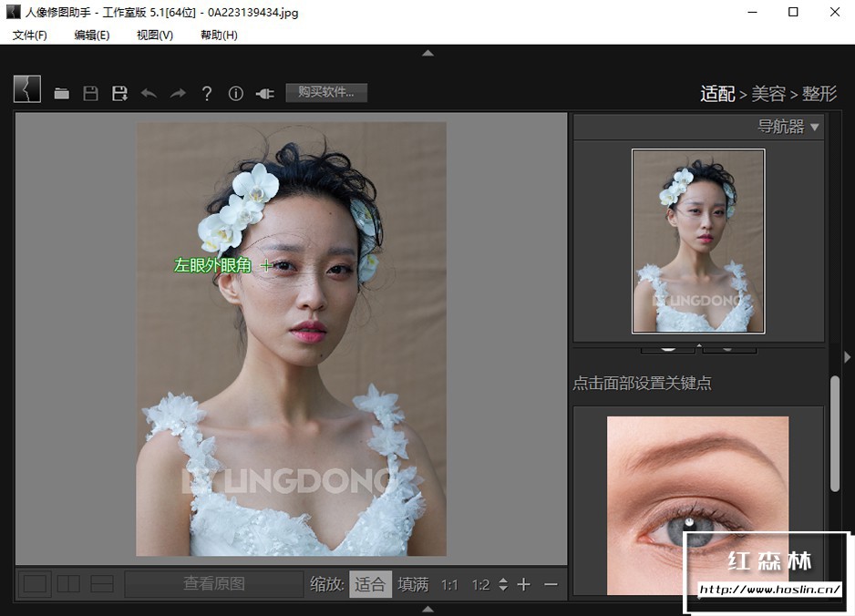Zoom in with the plus icon
Viewport: 855px width, 616px height.
(x=523, y=584)
